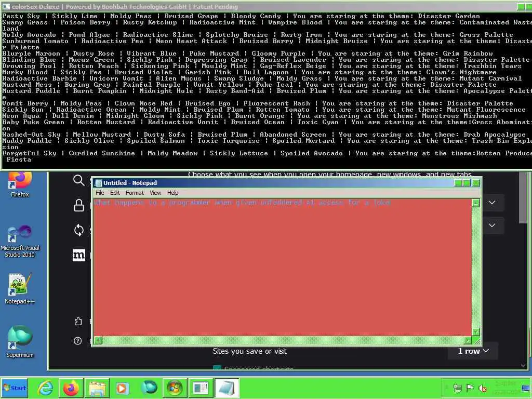
Task: Click 'Unicorn Vomit' color name in the console
Action: [x=116, y=78]
